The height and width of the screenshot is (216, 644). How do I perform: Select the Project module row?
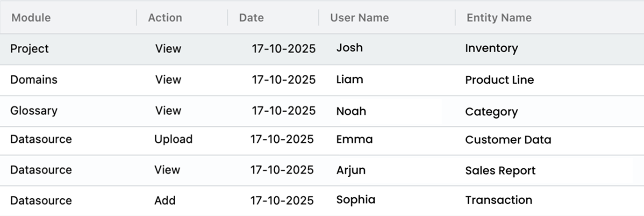coord(29,49)
